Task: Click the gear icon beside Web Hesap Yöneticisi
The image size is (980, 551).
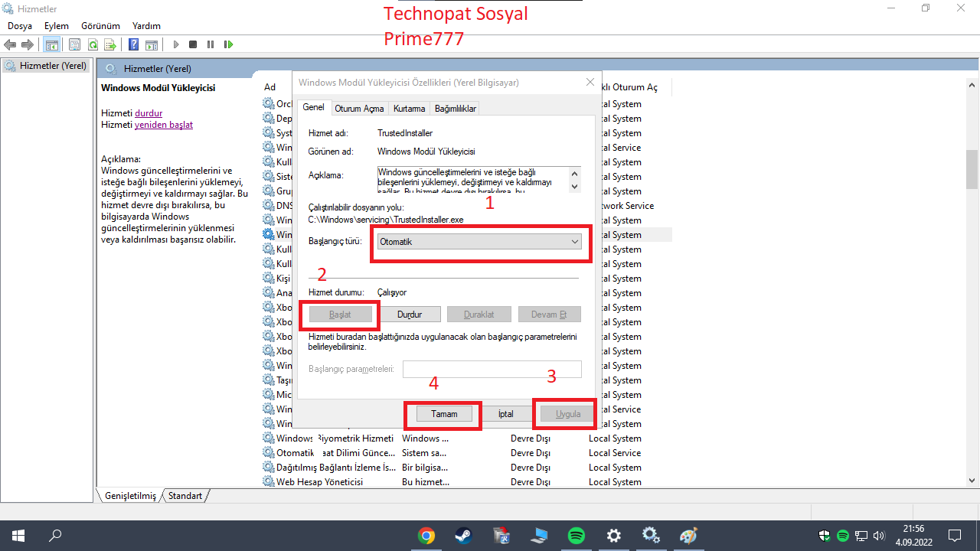Action: point(269,482)
